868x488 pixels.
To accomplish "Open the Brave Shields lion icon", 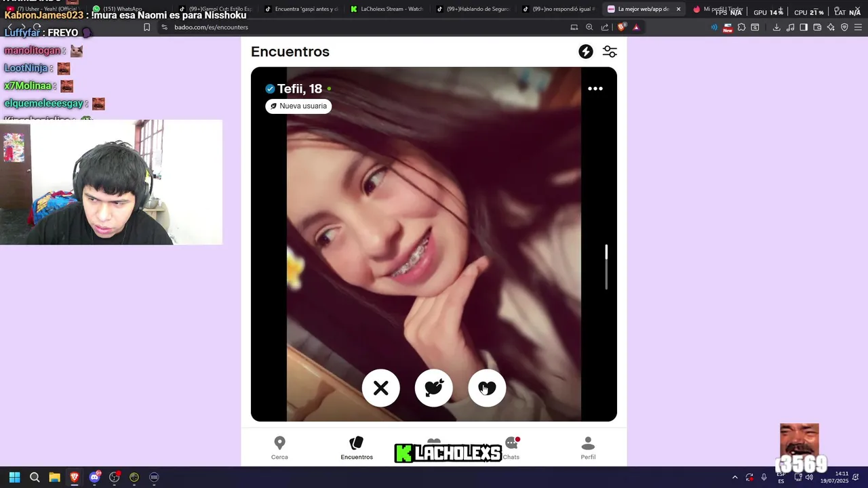I will point(621,27).
